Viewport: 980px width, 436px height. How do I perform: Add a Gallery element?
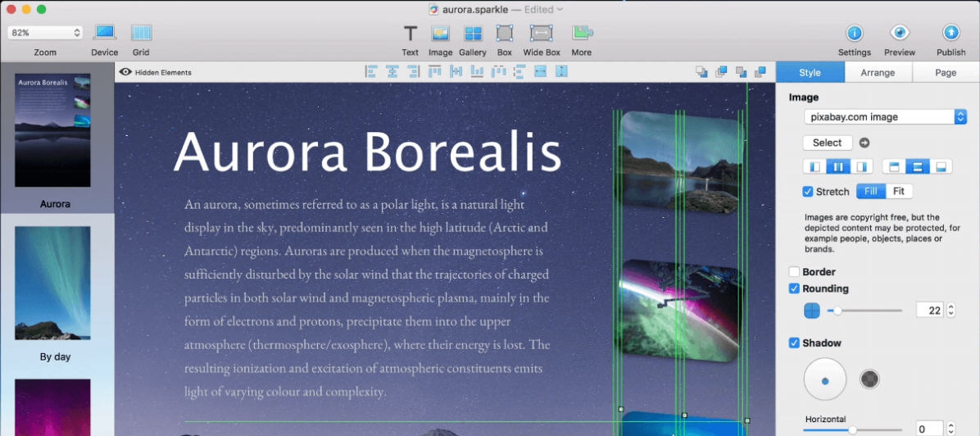pos(473,34)
